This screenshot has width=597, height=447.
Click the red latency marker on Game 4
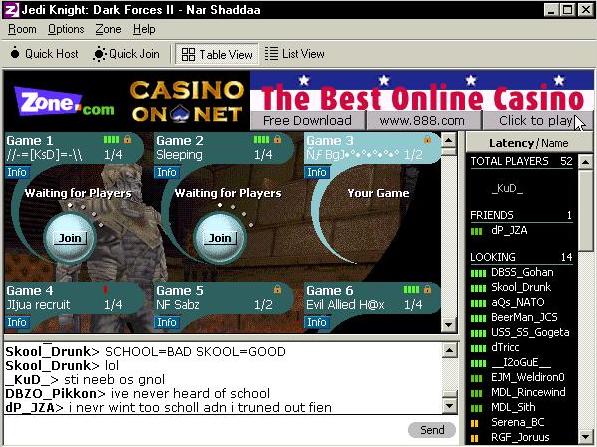click(x=105, y=290)
